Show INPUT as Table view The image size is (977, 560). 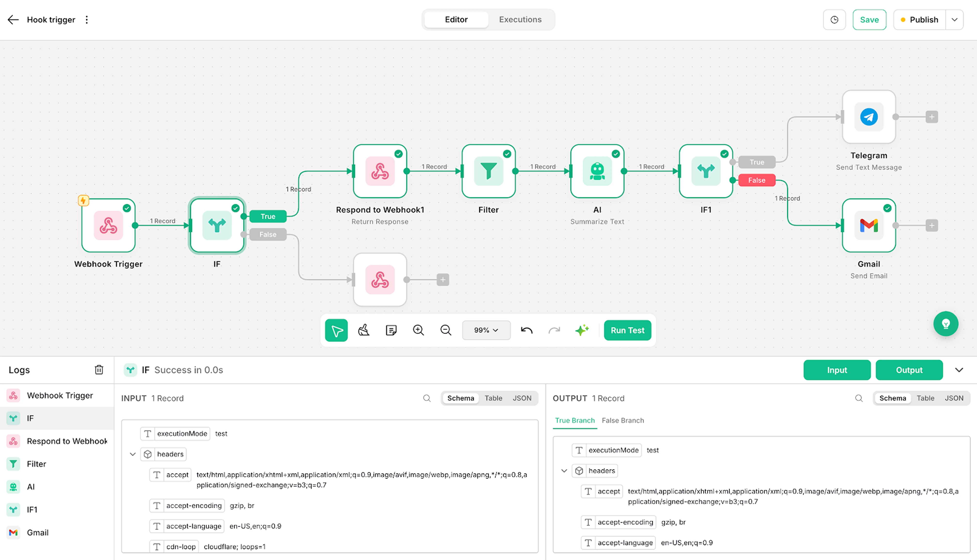(x=493, y=398)
